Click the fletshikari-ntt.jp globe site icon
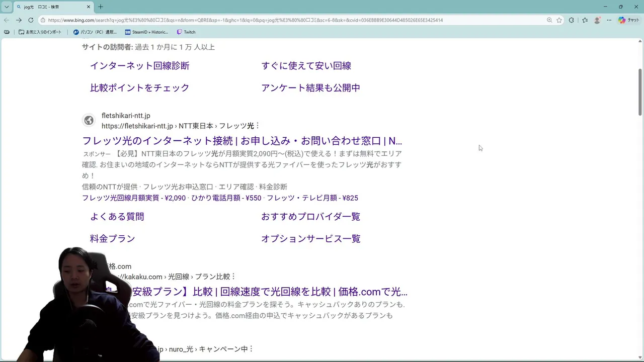The image size is (644, 362). [x=89, y=121]
